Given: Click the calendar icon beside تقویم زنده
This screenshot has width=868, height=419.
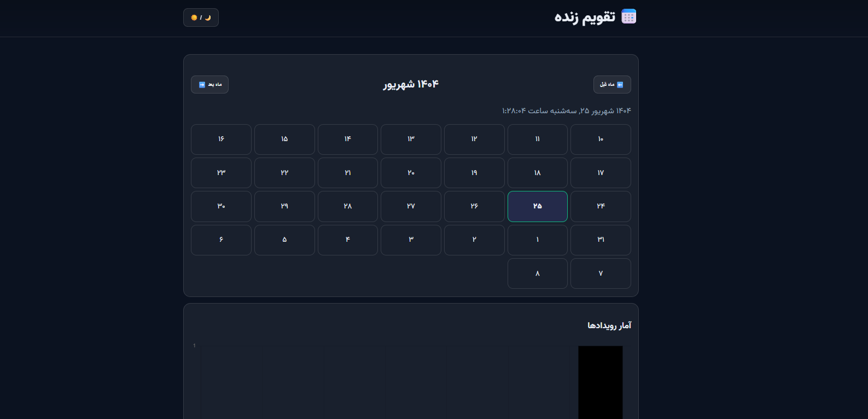Looking at the screenshot, I should pyautogui.click(x=629, y=16).
